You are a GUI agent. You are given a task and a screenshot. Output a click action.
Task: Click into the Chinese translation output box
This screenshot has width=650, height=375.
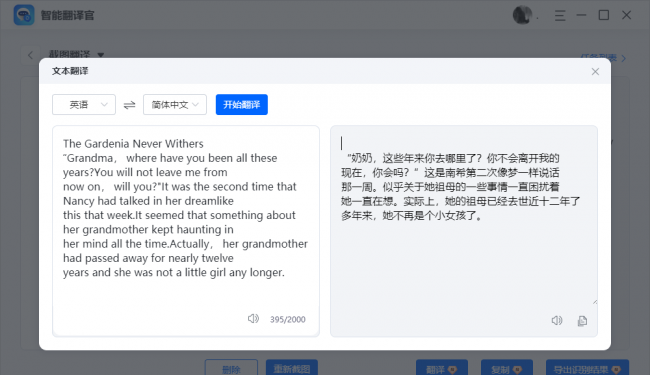pyautogui.click(x=464, y=231)
